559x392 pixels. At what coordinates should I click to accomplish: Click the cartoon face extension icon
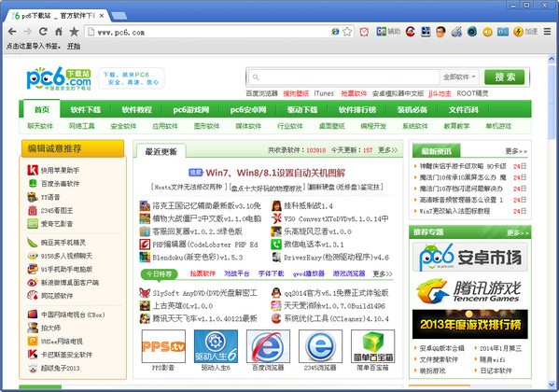[x=440, y=32]
